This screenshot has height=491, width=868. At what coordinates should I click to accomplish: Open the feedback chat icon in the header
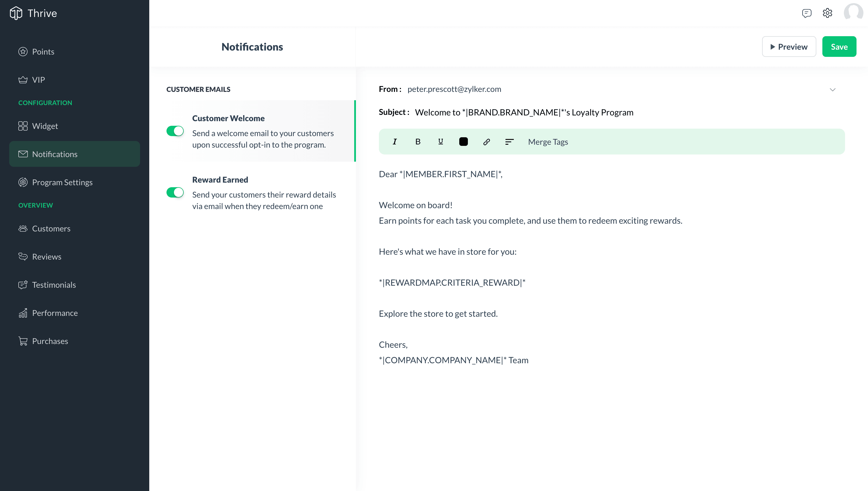(807, 13)
